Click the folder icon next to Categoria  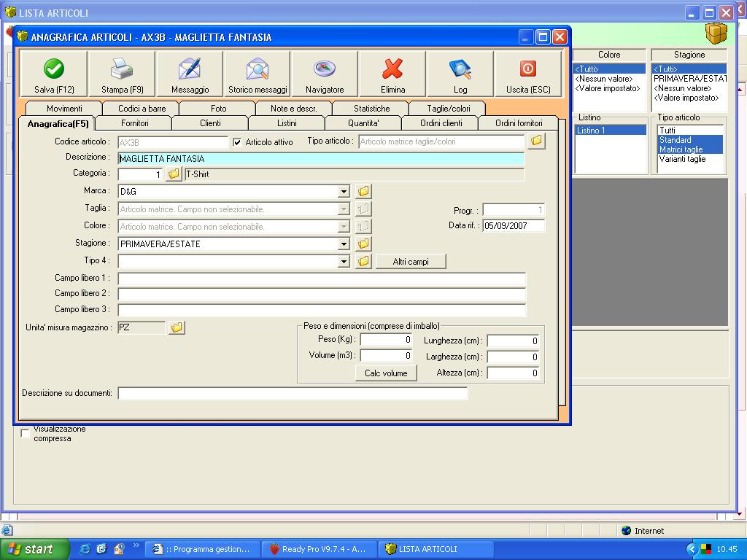pyautogui.click(x=174, y=174)
